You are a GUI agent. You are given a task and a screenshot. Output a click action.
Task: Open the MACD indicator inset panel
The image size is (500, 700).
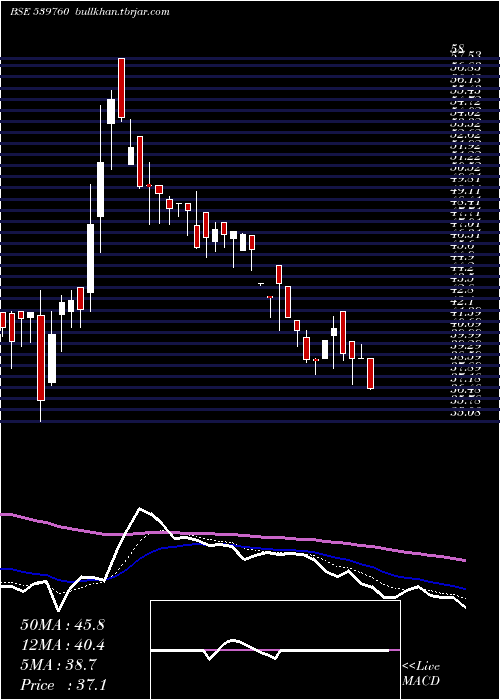coord(275,650)
